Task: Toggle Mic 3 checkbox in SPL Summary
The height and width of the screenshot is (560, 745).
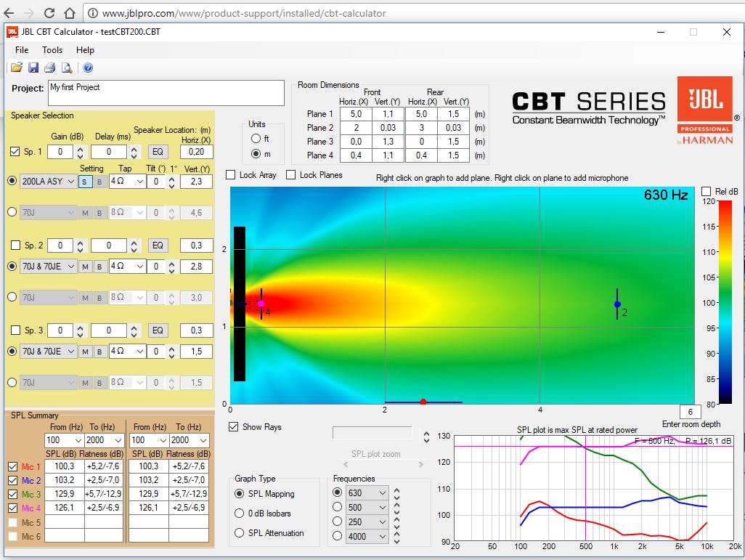Action: tap(13, 495)
